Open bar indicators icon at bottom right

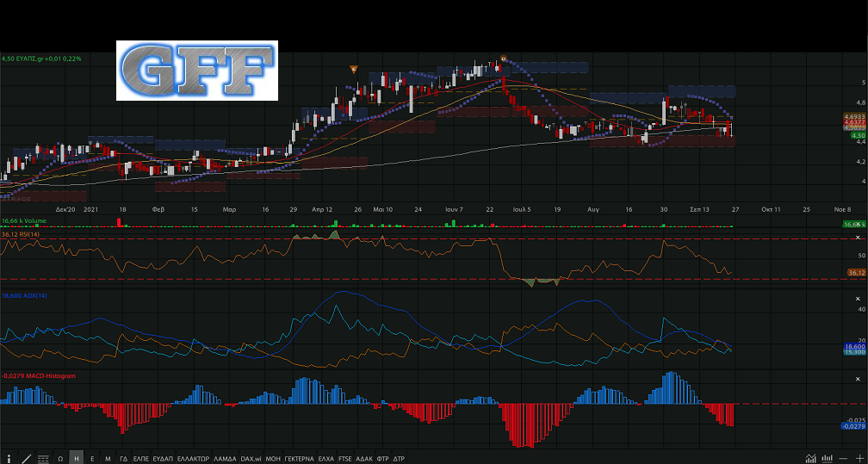point(827,459)
